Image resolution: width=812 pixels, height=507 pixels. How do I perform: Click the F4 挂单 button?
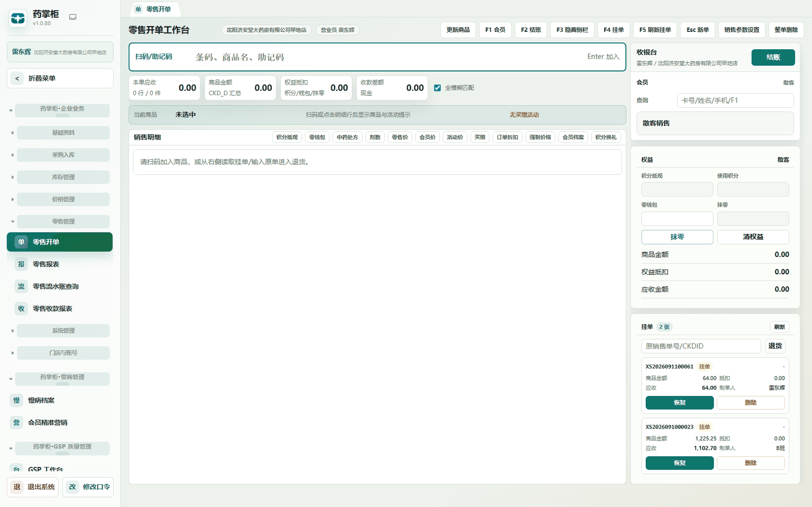click(x=614, y=30)
